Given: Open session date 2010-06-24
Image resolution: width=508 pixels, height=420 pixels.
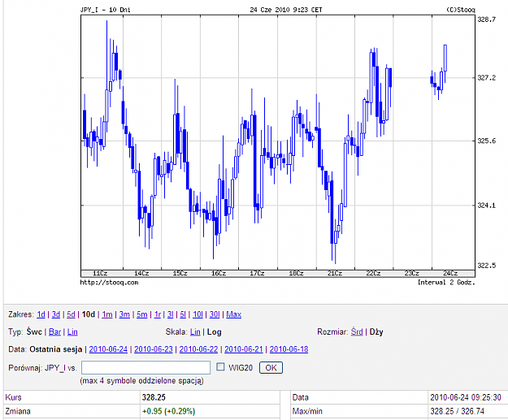Looking at the screenshot, I should pyautogui.click(x=108, y=349).
